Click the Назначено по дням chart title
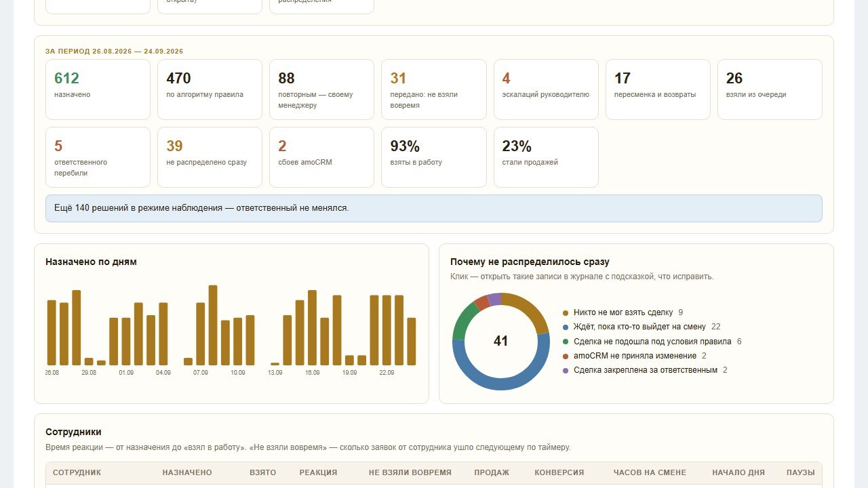 [x=91, y=262]
